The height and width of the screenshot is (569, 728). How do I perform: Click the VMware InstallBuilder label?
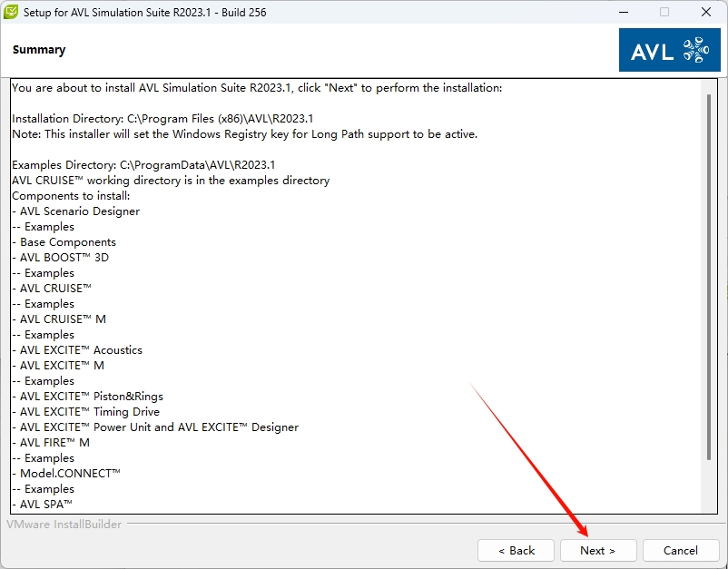[64, 525]
